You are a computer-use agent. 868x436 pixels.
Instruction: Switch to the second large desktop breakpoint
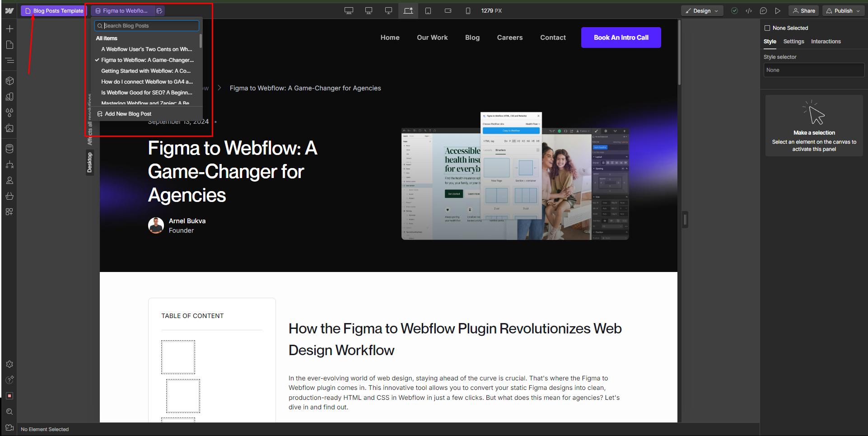(x=369, y=11)
